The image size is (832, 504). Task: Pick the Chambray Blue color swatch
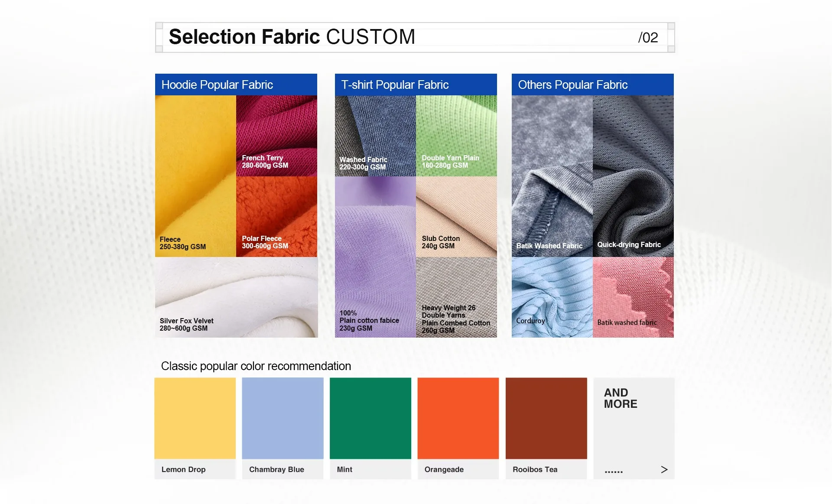283,418
